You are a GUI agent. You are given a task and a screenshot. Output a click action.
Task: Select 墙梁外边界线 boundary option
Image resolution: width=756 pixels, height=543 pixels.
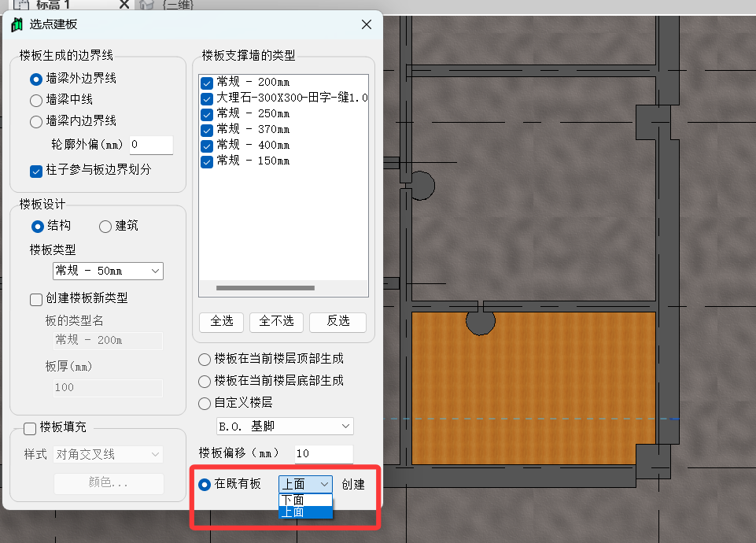click(36, 79)
